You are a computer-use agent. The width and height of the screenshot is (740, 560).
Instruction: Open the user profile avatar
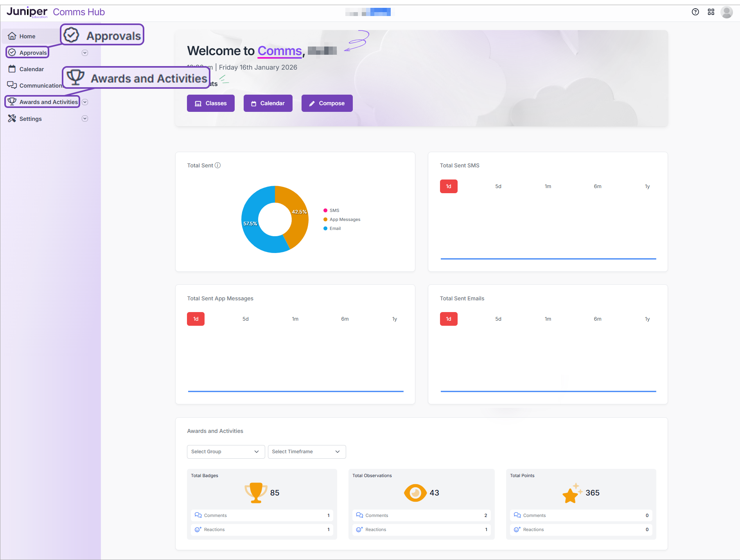727,12
